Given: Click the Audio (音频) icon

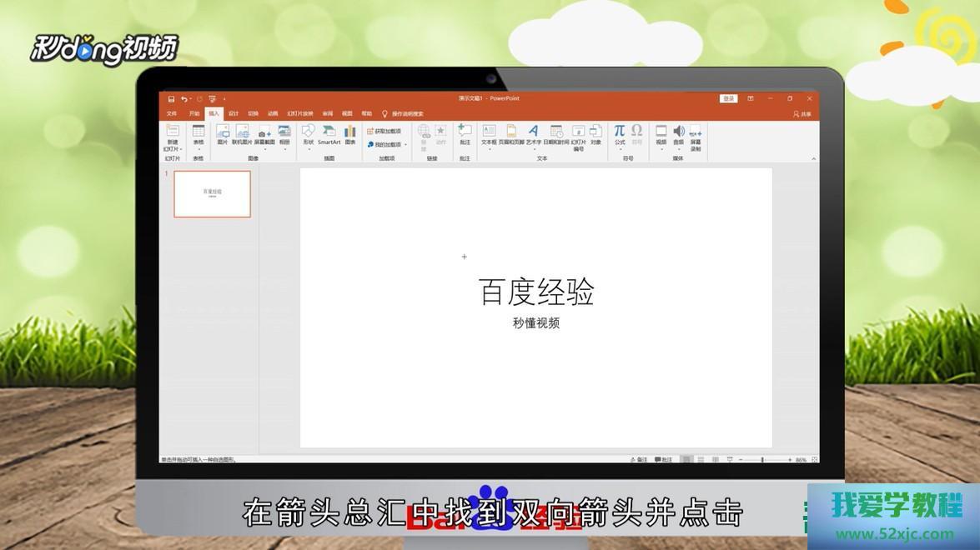Looking at the screenshot, I should pyautogui.click(x=678, y=134).
